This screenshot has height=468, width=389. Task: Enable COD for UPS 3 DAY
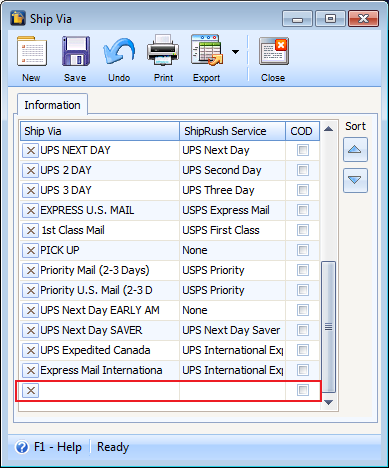tap(303, 190)
